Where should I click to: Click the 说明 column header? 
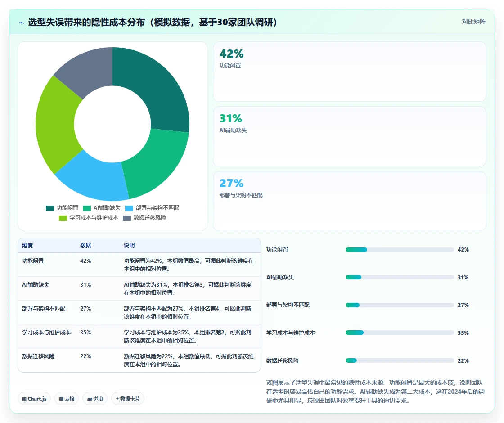tap(129, 246)
